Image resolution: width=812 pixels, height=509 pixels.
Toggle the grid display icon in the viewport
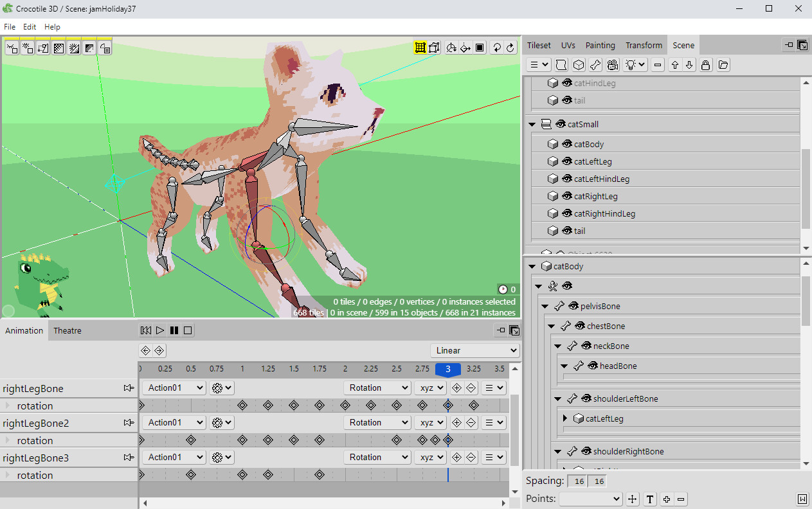tap(420, 47)
